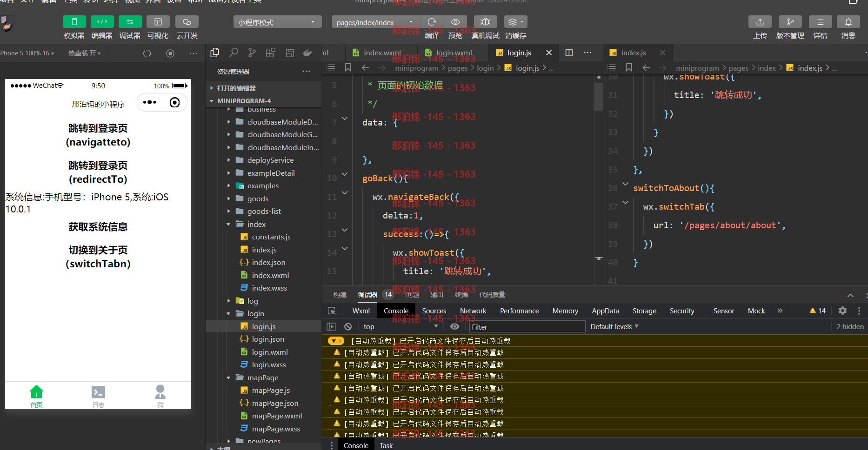Click the split editor icon
Image resolution: width=868 pixels, height=450 pixels.
(x=569, y=53)
